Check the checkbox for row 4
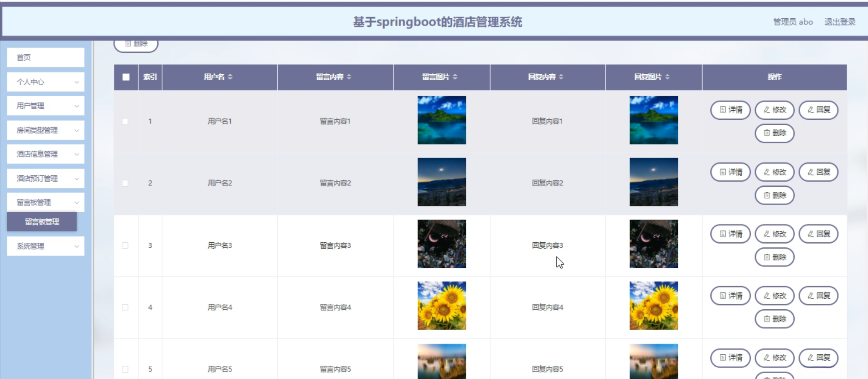868x379 pixels. pos(125,307)
